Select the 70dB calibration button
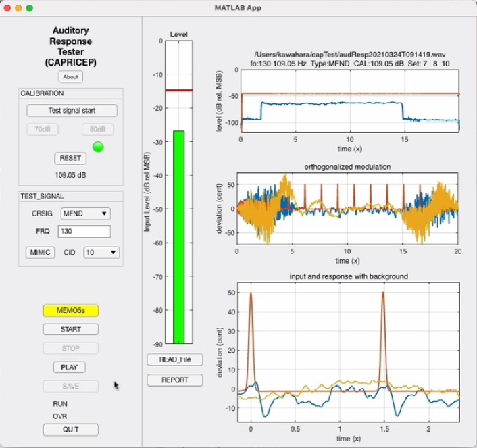Viewport: 477px width, 448px height. coord(43,129)
